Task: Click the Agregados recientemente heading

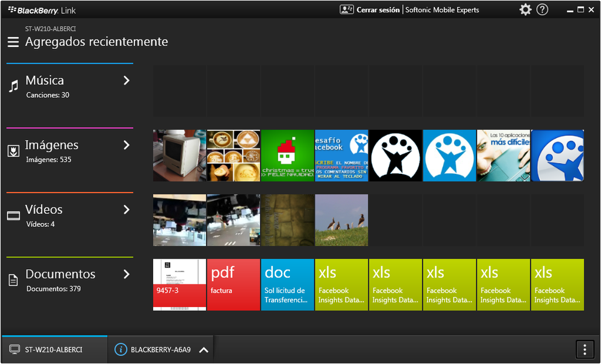Action: (x=97, y=41)
